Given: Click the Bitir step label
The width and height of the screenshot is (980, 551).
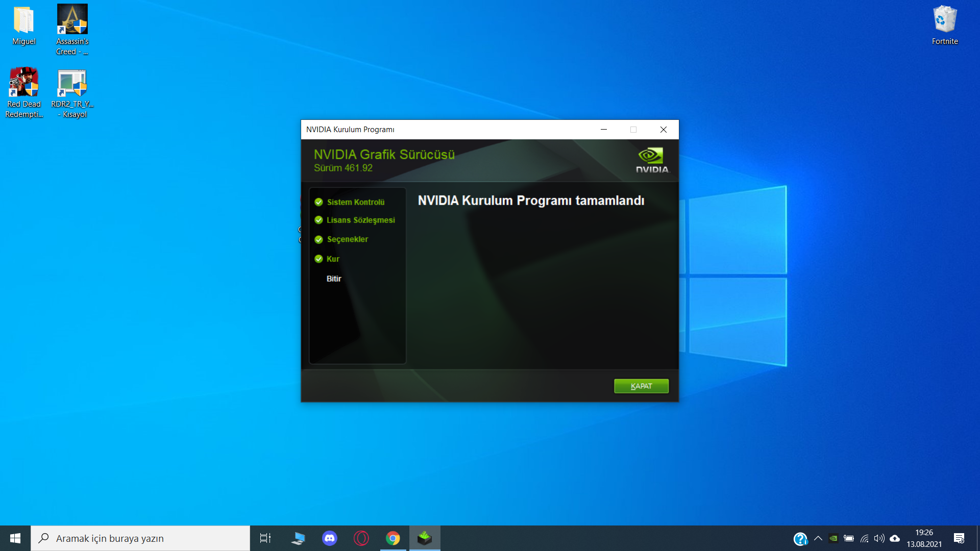Looking at the screenshot, I should point(334,279).
